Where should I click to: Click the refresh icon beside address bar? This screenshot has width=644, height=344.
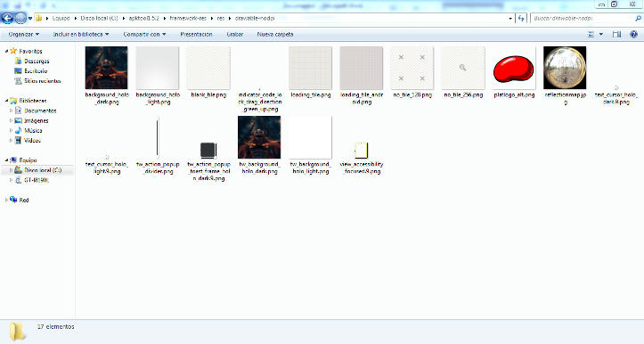521,18
